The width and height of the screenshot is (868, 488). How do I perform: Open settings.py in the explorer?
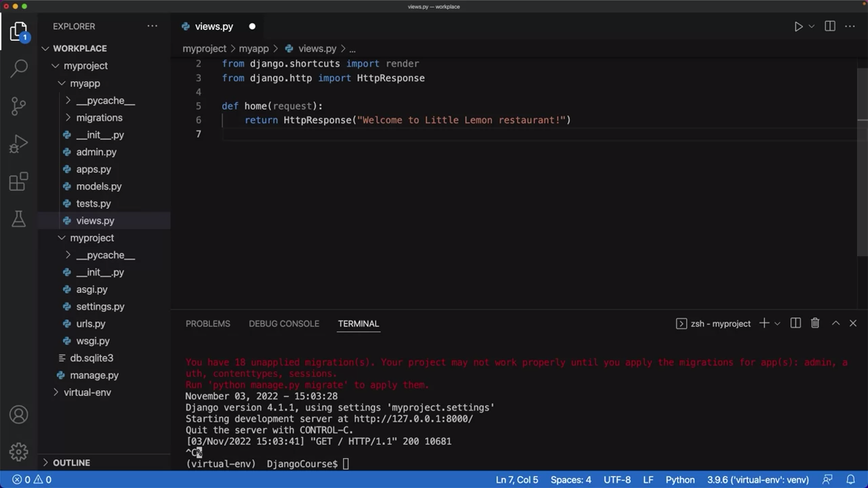coord(100,306)
